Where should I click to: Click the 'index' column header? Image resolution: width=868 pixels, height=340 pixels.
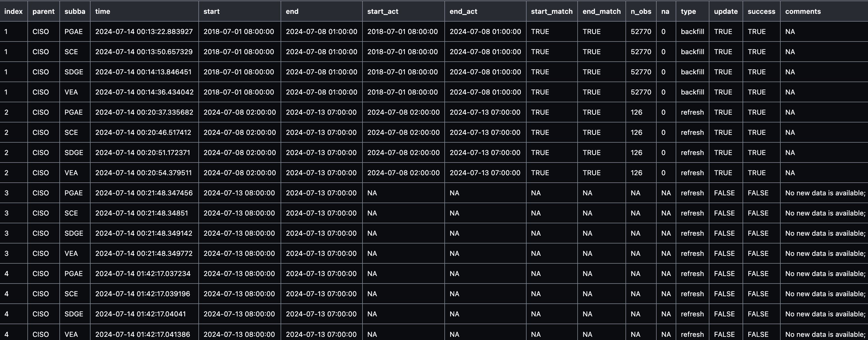pos(14,12)
